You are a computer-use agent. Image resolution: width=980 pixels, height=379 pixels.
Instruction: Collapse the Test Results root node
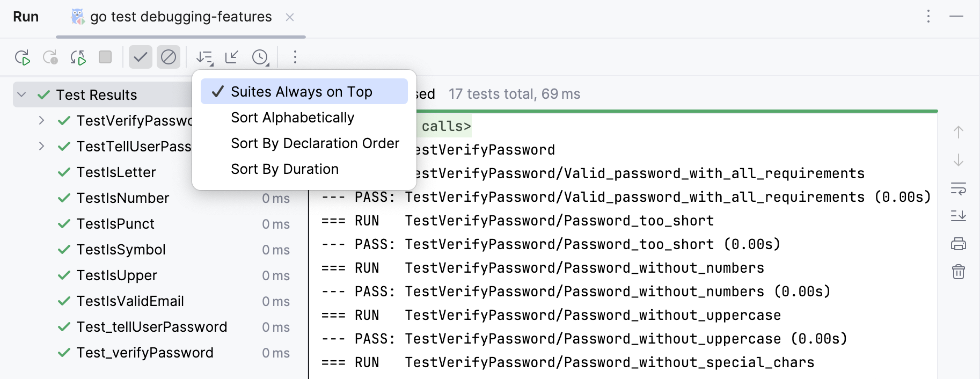(22, 95)
